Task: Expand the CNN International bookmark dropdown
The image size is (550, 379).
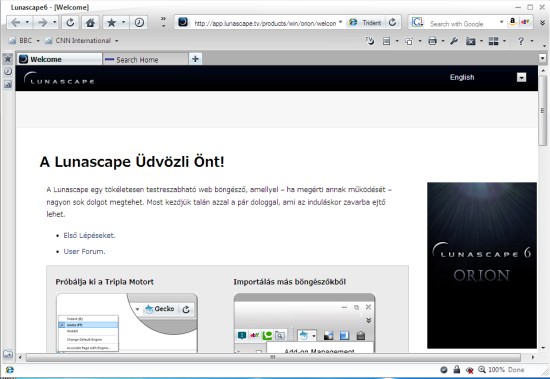Action: [116, 41]
